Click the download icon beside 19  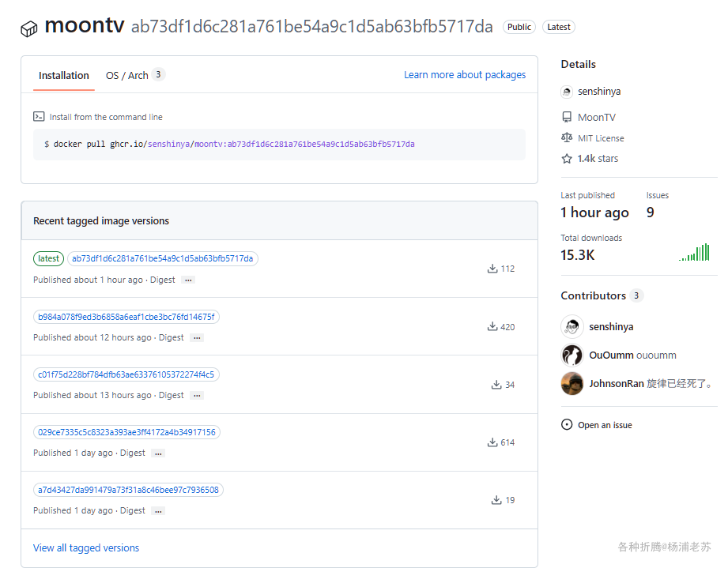pos(496,499)
